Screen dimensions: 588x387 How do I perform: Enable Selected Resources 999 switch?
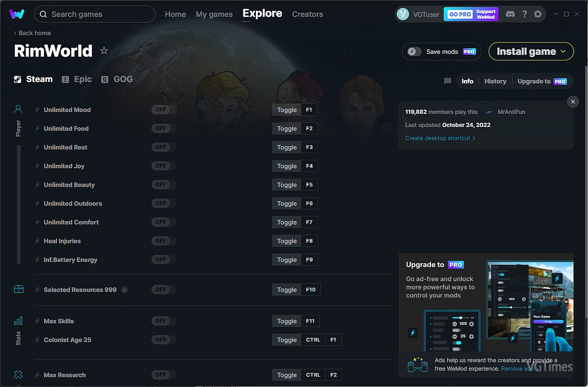pyautogui.click(x=164, y=290)
